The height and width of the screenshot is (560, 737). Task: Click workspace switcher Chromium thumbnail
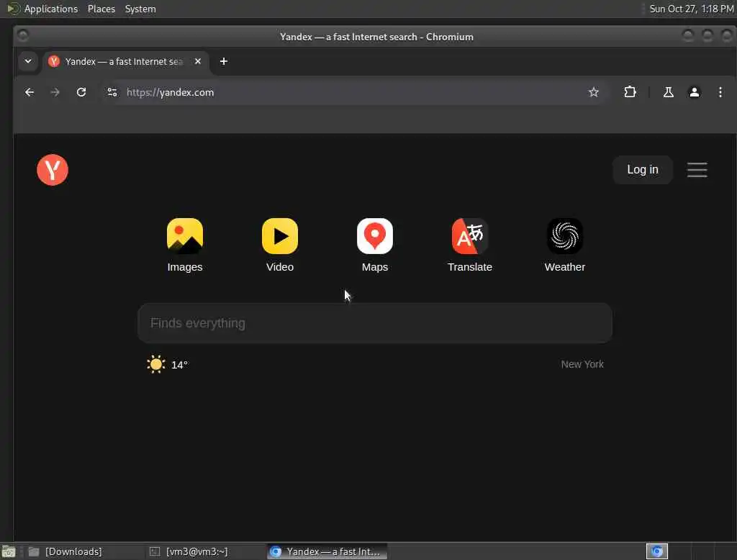pos(656,551)
